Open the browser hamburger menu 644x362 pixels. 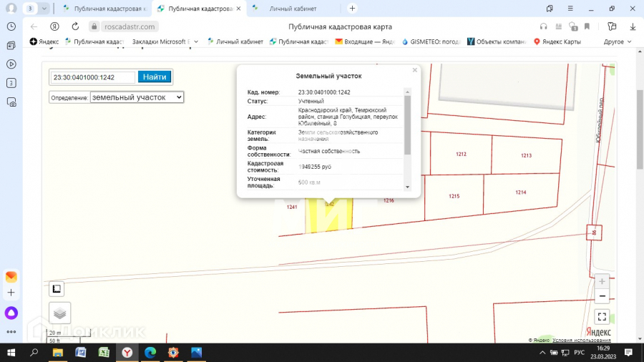click(x=570, y=8)
